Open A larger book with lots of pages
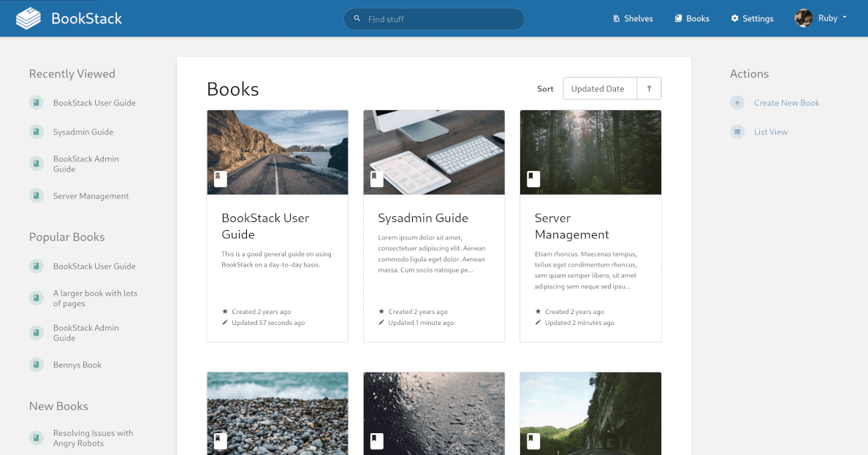The width and height of the screenshot is (868, 455). click(95, 299)
